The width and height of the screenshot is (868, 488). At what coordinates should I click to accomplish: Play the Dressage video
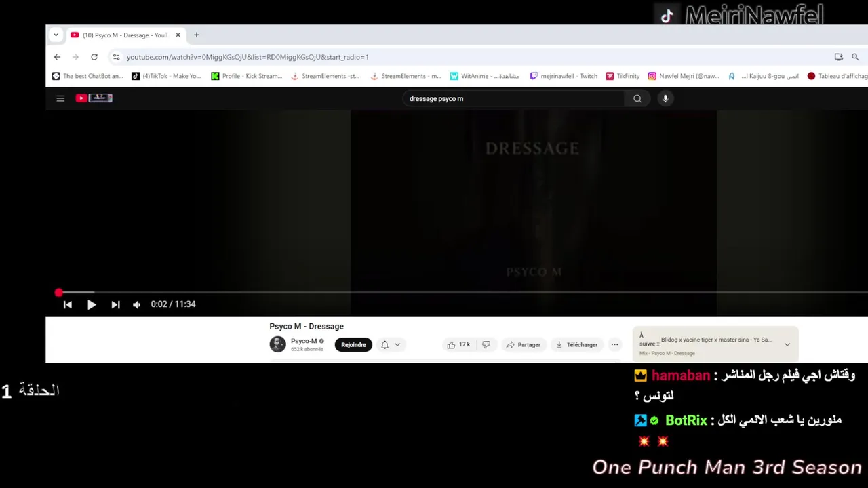(92, 304)
